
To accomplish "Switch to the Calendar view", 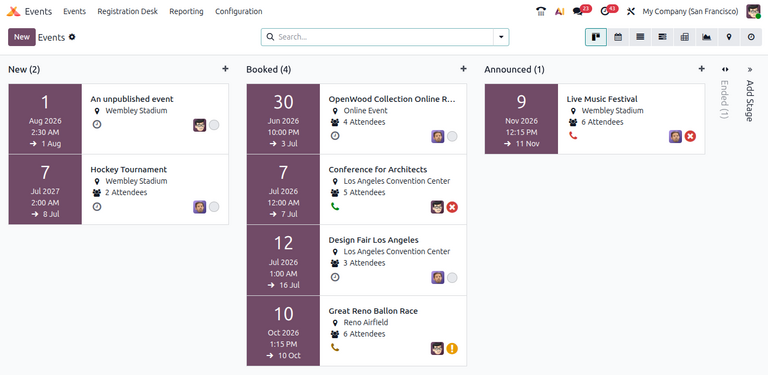I will (x=618, y=37).
